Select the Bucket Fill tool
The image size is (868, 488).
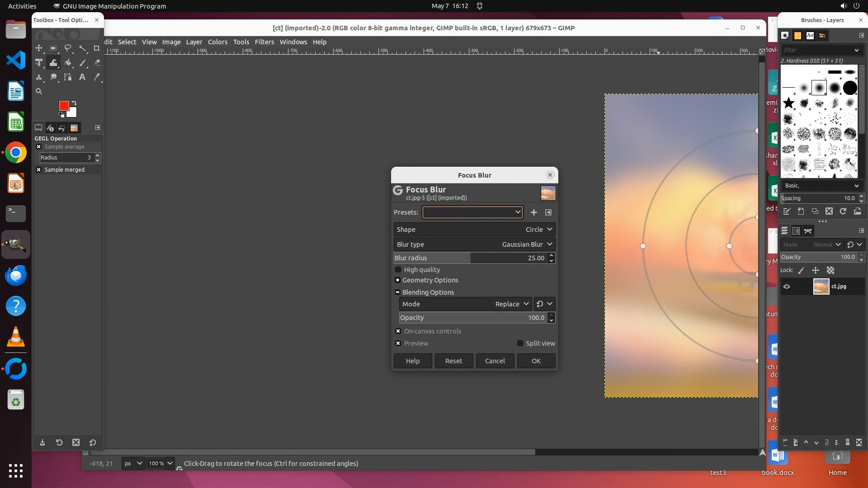[68, 63]
